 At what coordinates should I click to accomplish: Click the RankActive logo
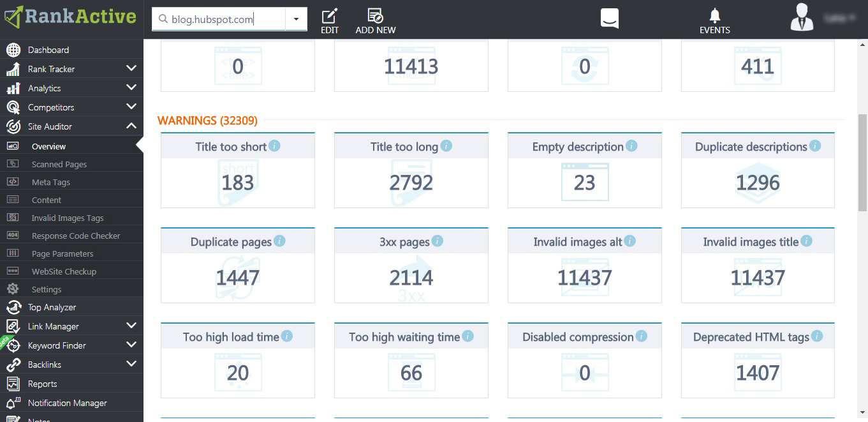(x=70, y=17)
